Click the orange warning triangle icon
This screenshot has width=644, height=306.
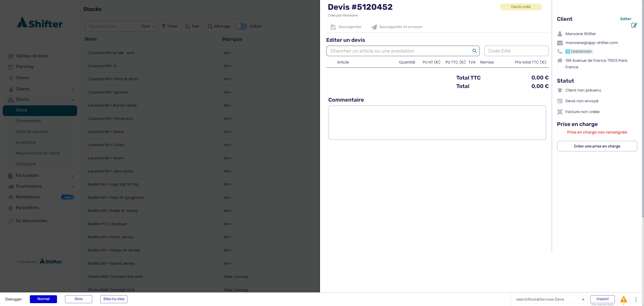[x=624, y=299]
